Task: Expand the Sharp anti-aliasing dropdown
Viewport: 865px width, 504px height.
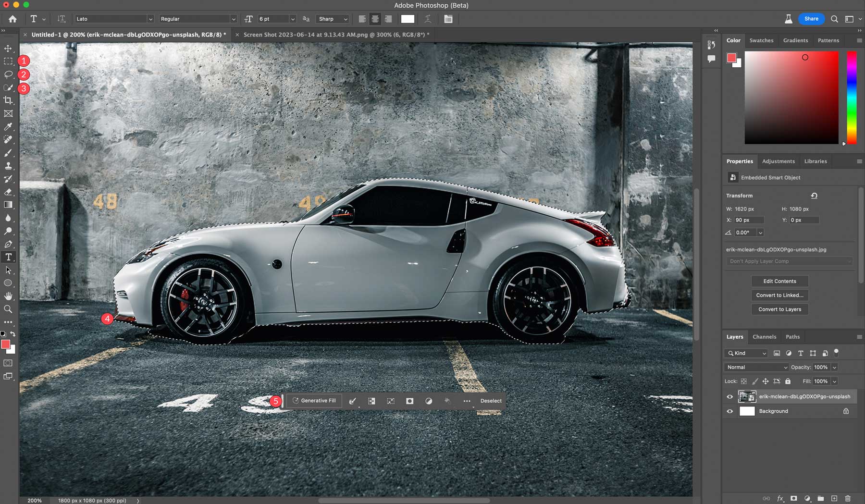Action: point(332,19)
